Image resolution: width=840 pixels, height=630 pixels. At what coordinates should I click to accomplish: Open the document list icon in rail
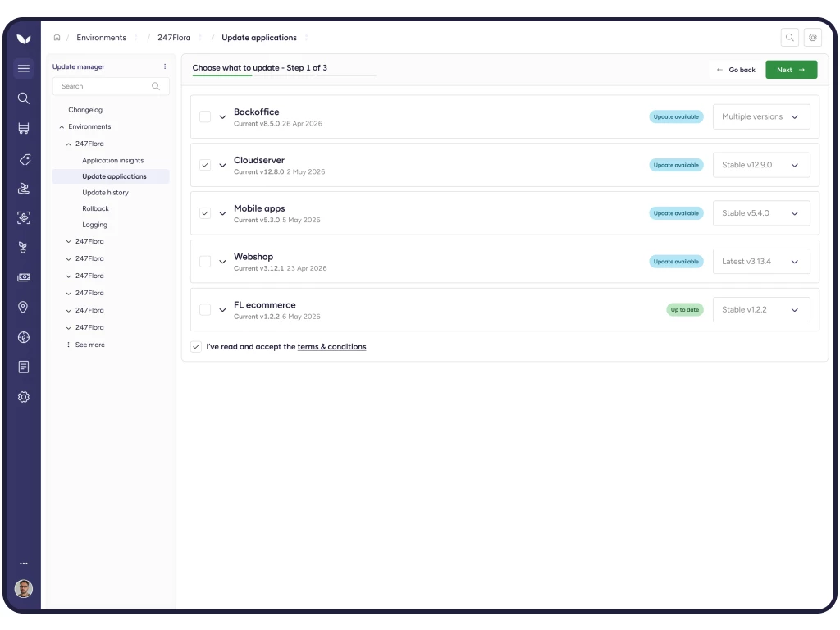click(x=24, y=367)
